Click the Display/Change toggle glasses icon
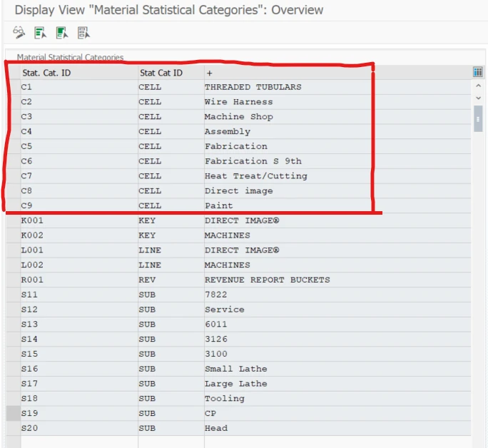Screen dimensions: 488x448 19,32
